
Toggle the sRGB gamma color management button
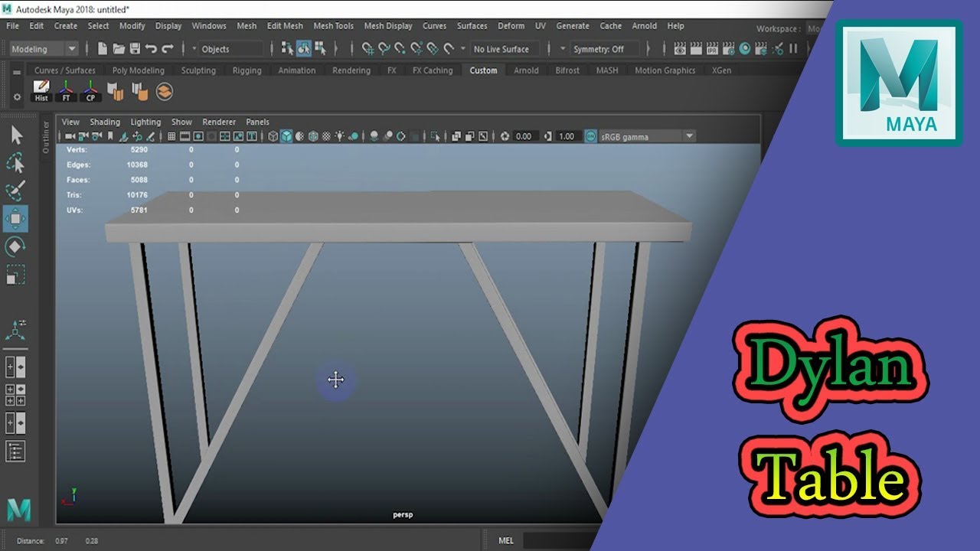pos(590,136)
